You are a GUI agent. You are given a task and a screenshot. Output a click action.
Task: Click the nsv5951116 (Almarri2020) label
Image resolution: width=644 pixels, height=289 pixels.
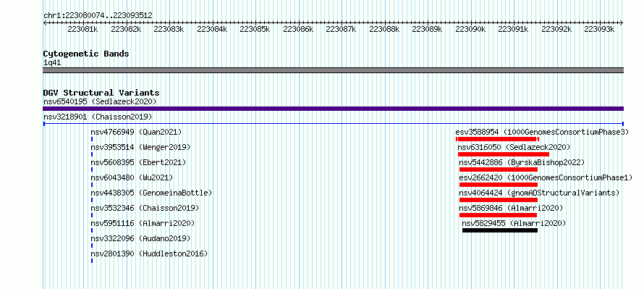pyautogui.click(x=143, y=223)
